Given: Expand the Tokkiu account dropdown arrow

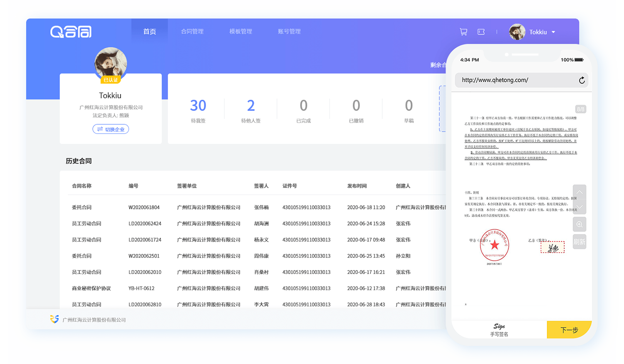Looking at the screenshot, I should 553,32.
